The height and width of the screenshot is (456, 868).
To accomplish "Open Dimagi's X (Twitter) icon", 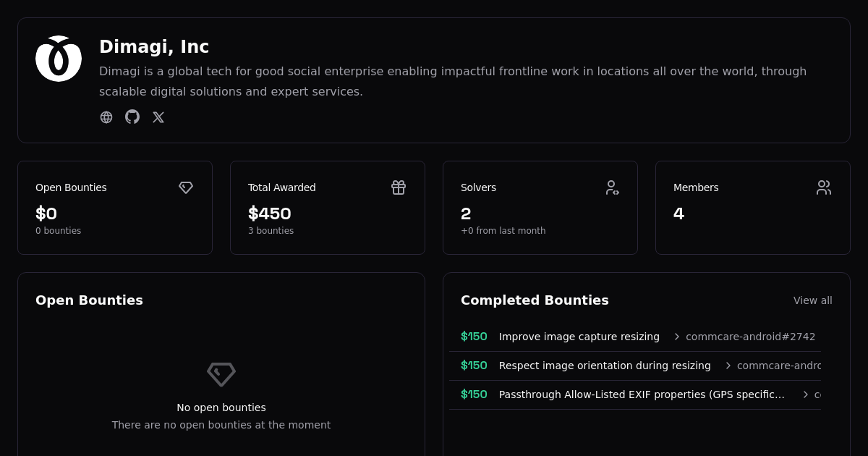I will pyautogui.click(x=158, y=117).
